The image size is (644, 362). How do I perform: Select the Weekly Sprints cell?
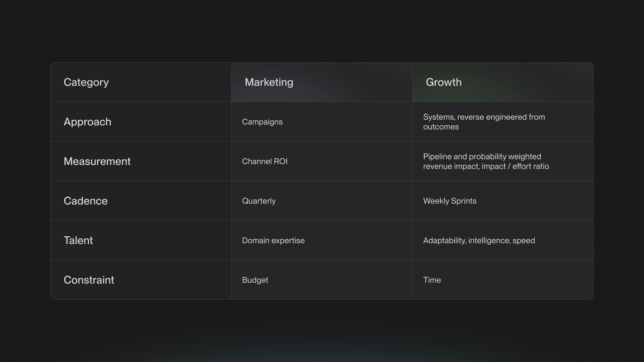(x=449, y=201)
